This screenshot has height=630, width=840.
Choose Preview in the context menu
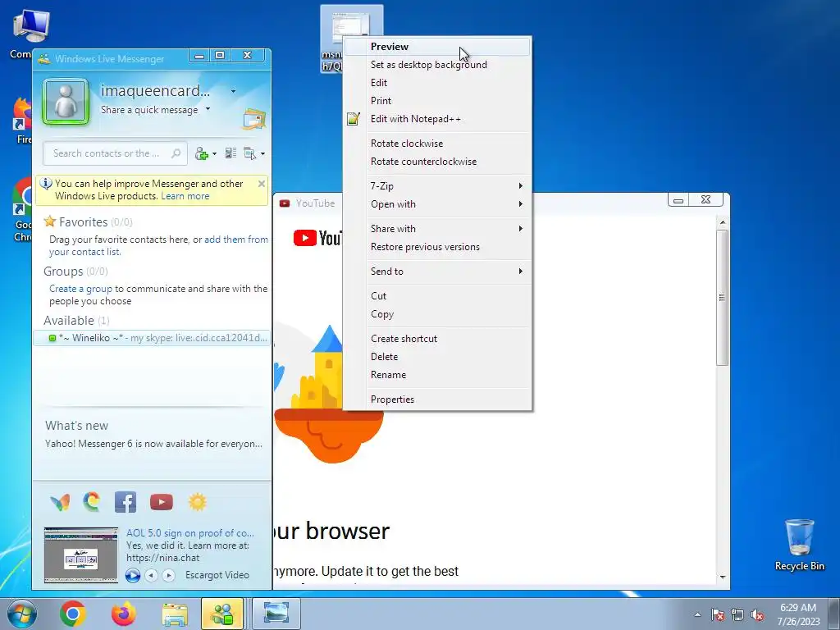coord(437,47)
